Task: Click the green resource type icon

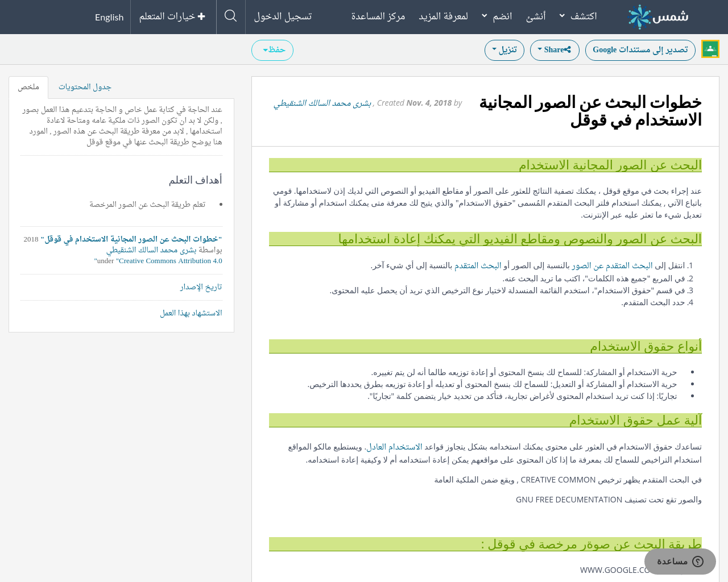Action: (710, 49)
